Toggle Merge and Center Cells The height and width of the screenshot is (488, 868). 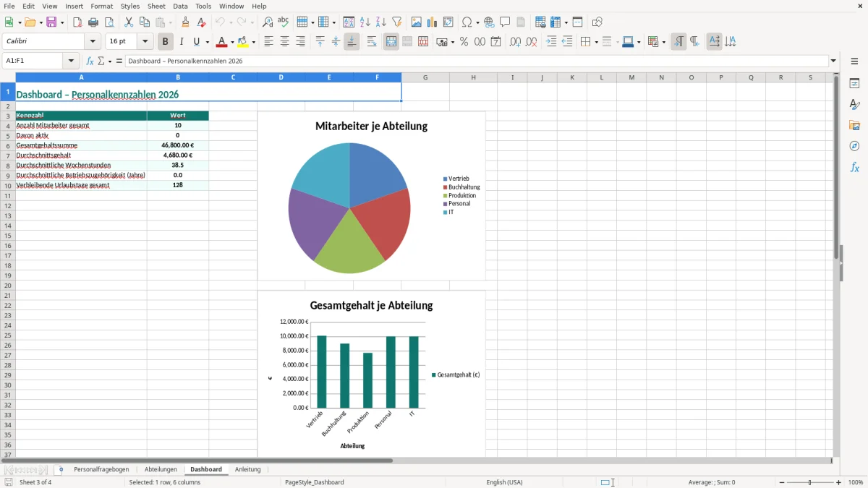pyautogui.click(x=391, y=42)
